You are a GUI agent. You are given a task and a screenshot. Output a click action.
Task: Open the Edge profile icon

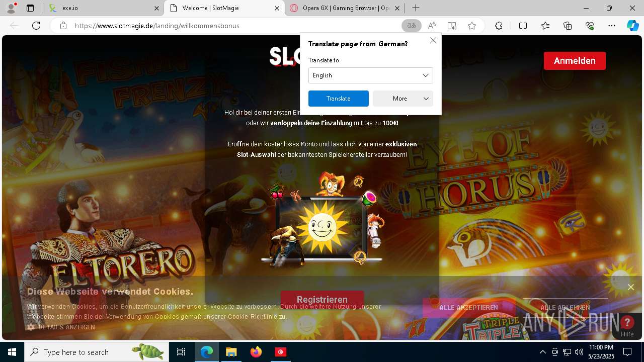point(12,8)
